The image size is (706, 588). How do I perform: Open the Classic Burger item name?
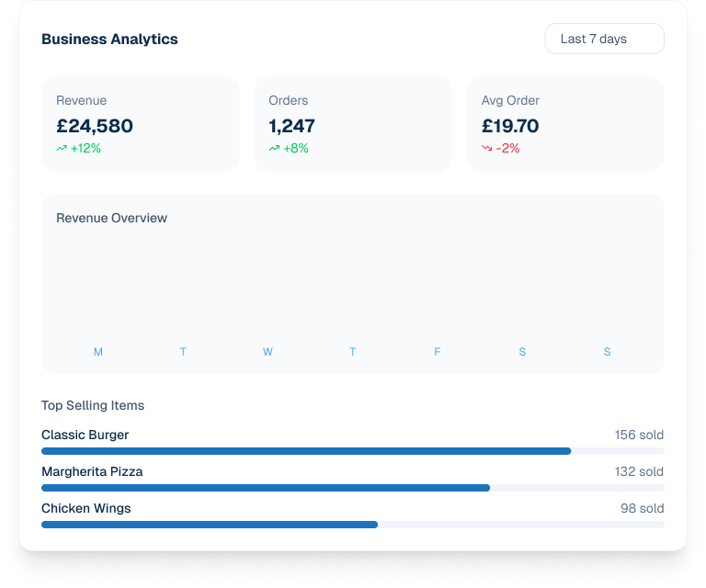pos(85,435)
